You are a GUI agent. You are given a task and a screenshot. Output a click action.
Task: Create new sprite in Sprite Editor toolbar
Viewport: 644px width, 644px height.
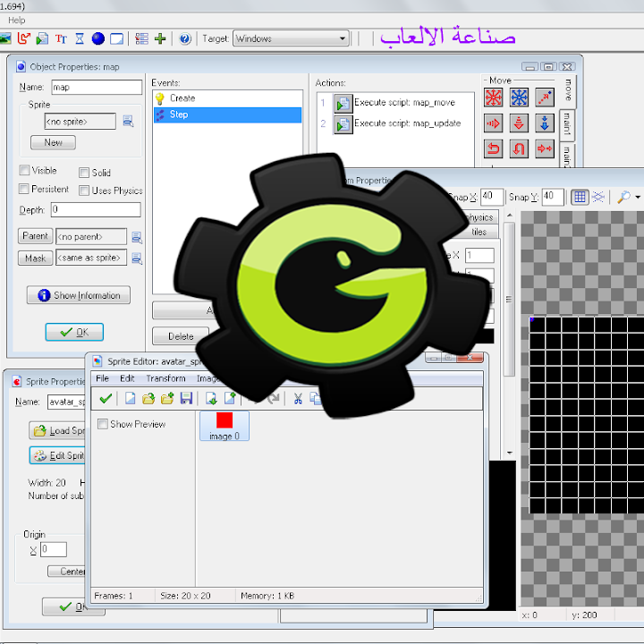pyautogui.click(x=131, y=398)
